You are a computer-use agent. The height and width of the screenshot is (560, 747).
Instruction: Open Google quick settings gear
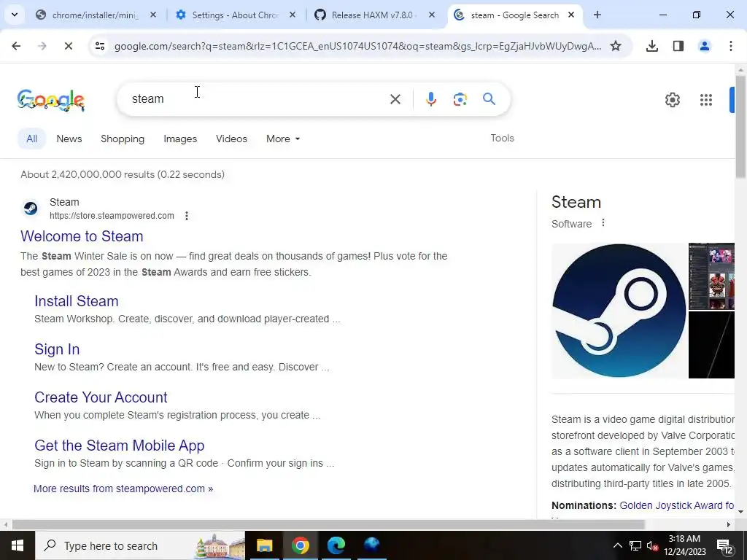[672, 99]
